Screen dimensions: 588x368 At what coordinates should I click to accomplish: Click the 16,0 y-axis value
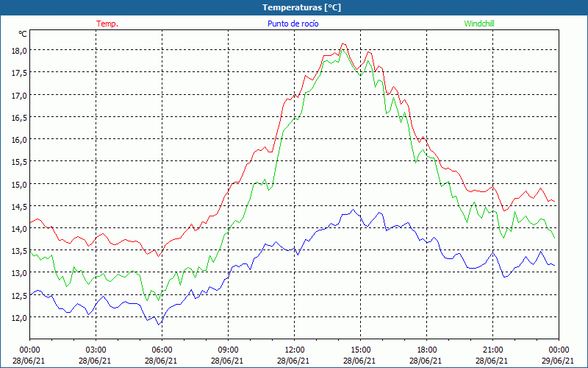pyautogui.click(x=19, y=139)
